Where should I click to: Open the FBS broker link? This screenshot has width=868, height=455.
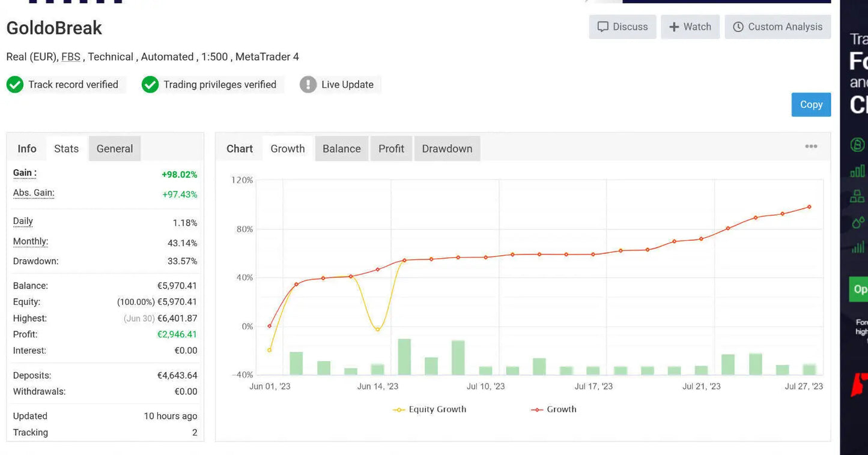(70, 57)
